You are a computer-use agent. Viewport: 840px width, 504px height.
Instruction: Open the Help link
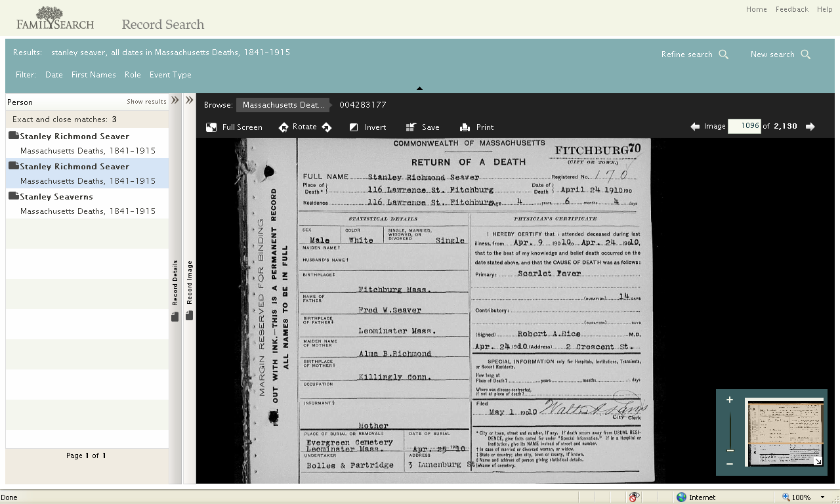click(x=825, y=9)
